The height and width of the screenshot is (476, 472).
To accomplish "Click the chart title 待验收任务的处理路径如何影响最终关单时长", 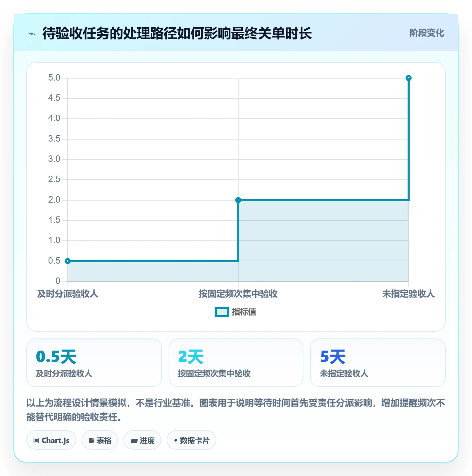I will pyautogui.click(x=177, y=33).
